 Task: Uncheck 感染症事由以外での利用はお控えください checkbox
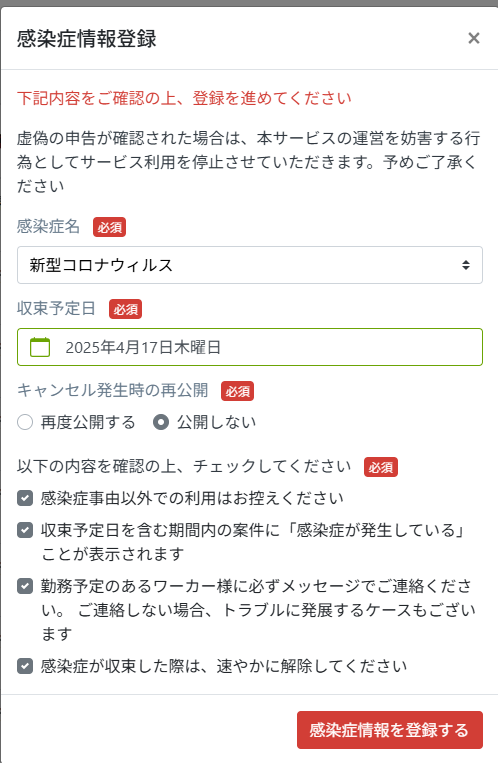(25, 498)
